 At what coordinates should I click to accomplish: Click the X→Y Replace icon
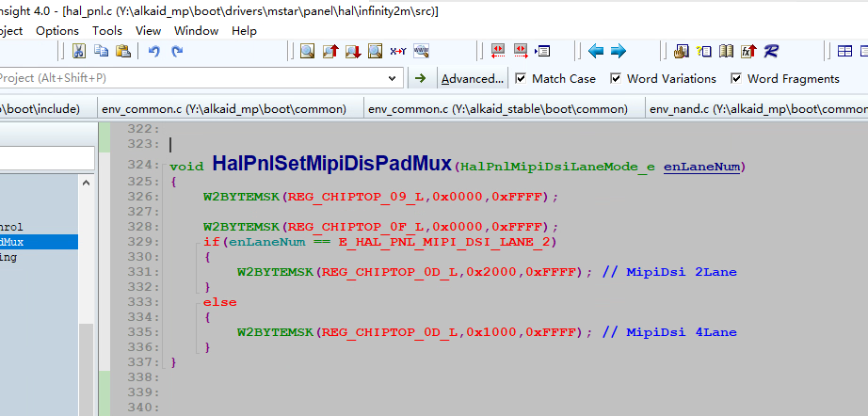[398, 51]
